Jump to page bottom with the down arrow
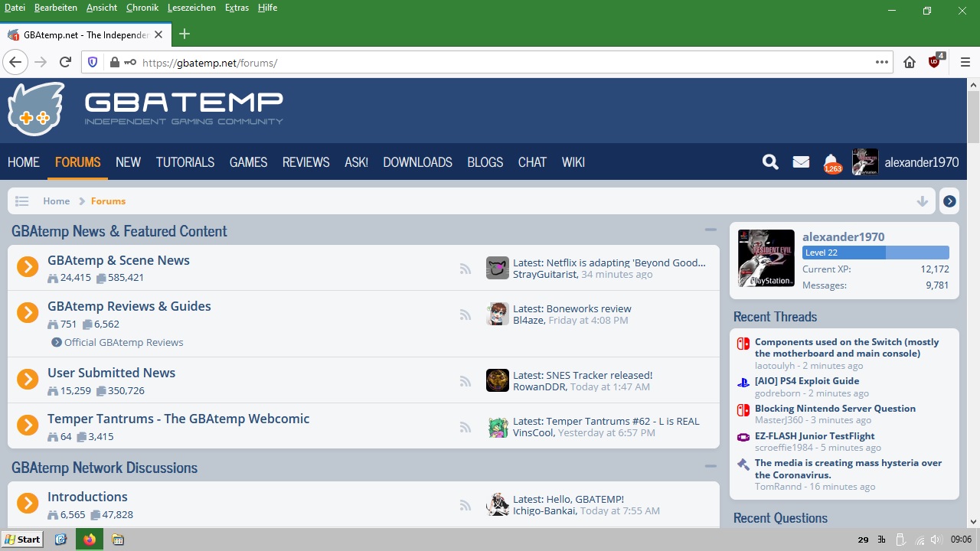This screenshot has height=551, width=980. (x=923, y=201)
